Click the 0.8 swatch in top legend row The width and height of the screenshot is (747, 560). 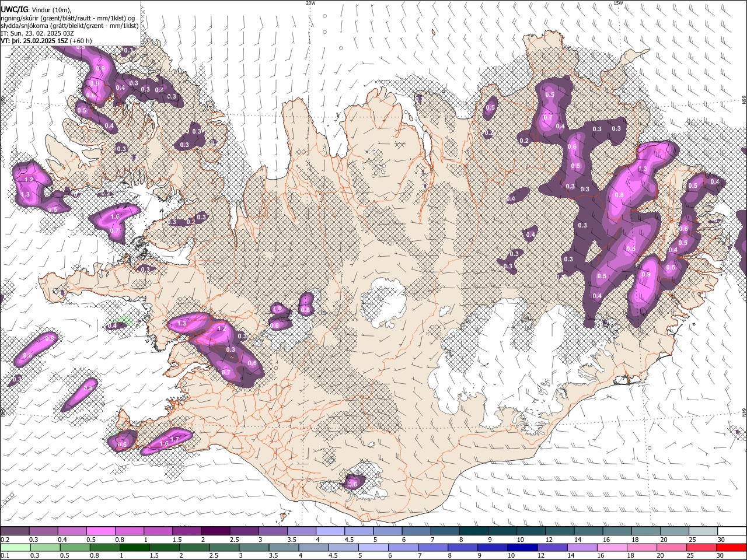(129, 531)
